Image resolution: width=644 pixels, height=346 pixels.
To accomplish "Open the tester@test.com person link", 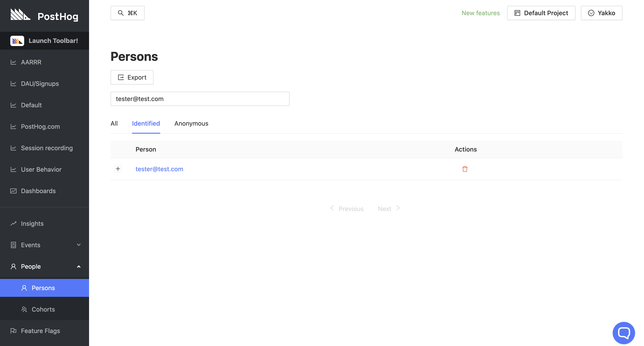I will (159, 169).
